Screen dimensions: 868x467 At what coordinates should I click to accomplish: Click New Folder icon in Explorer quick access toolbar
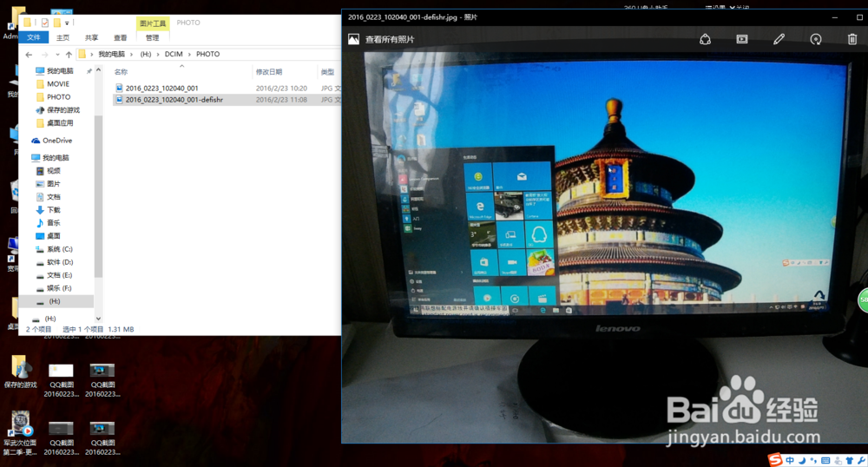coord(56,23)
